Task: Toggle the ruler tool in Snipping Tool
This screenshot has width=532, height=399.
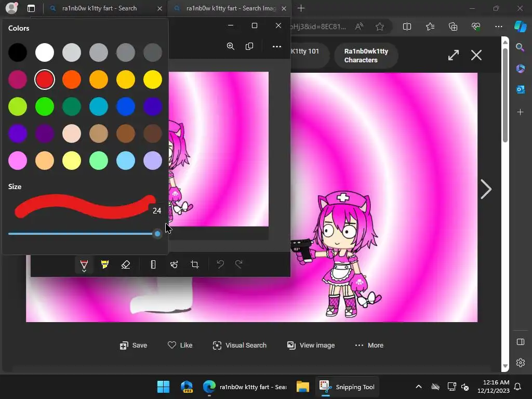Action: [153, 264]
